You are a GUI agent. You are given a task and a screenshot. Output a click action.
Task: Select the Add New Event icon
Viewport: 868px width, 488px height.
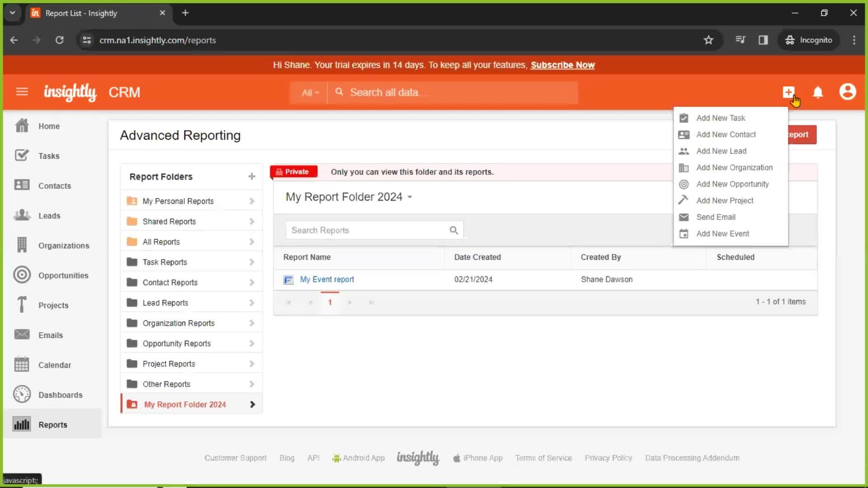(684, 233)
